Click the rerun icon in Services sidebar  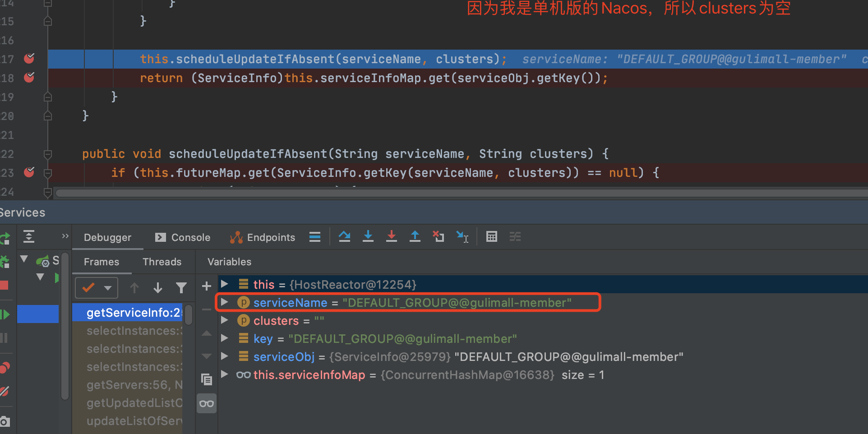click(x=5, y=238)
